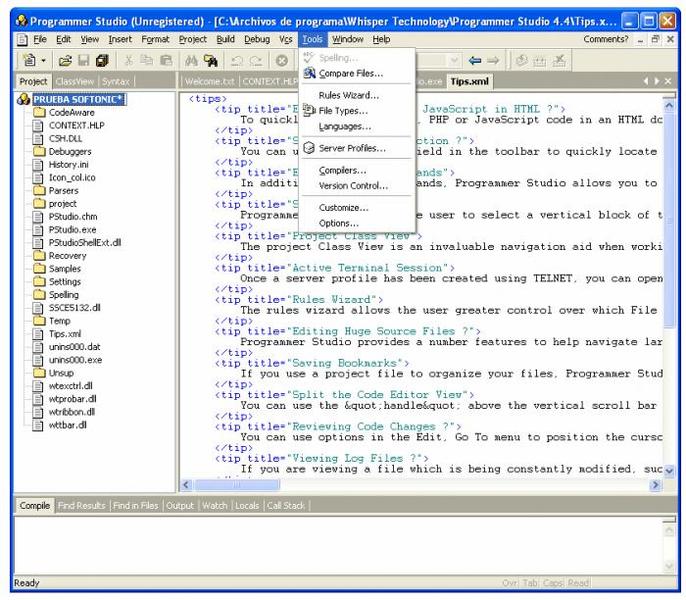Click the Find in Files icon

210,60
